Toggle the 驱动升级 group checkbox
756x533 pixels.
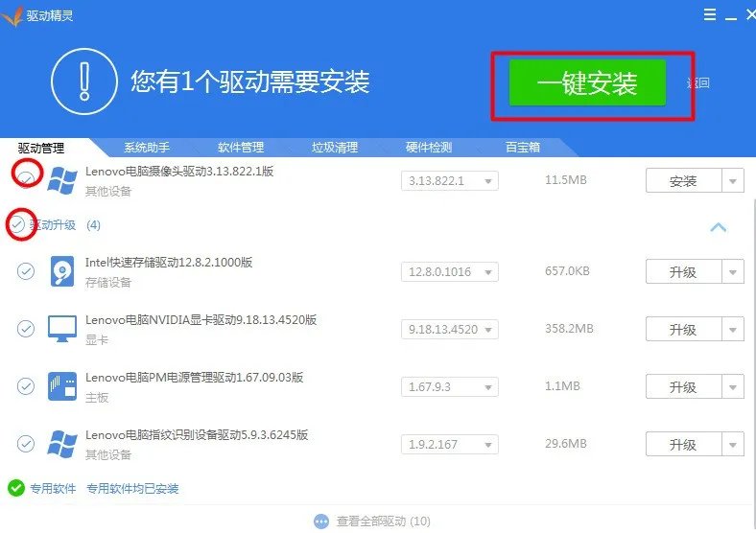click(17, 224)
